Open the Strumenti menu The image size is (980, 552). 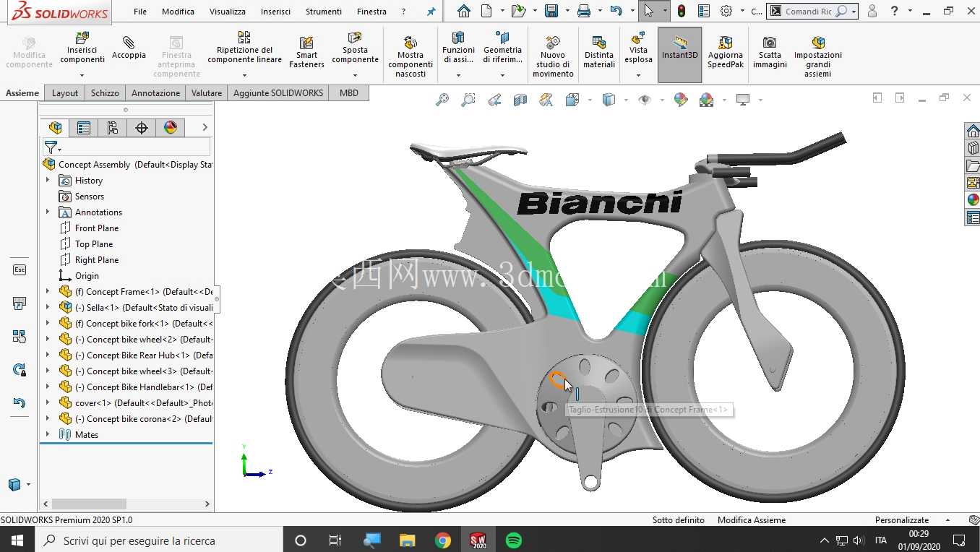pos(324,12)
